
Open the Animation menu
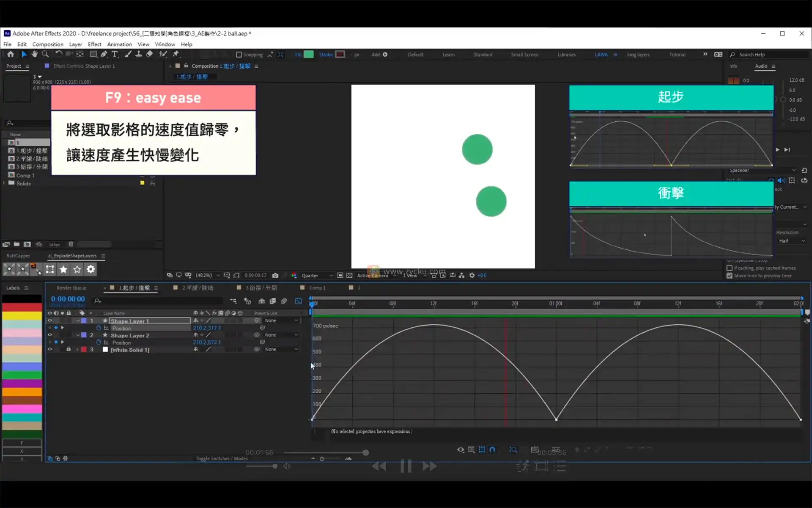[x=119, y=44]
